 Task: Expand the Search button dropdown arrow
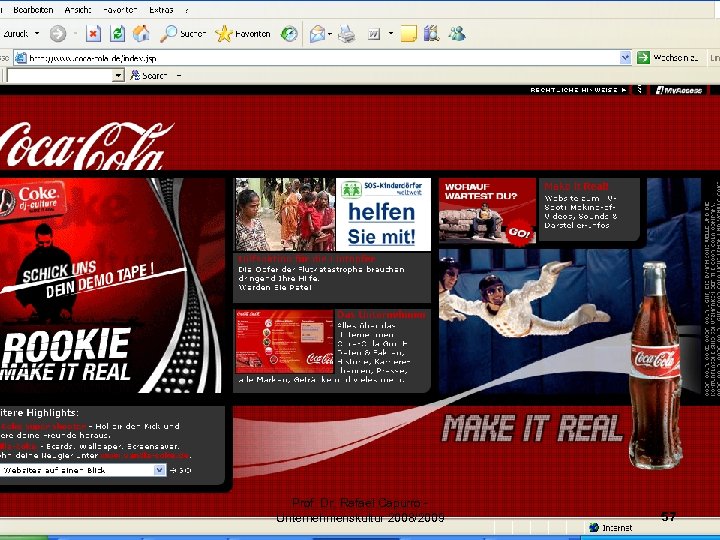point(179,76)
